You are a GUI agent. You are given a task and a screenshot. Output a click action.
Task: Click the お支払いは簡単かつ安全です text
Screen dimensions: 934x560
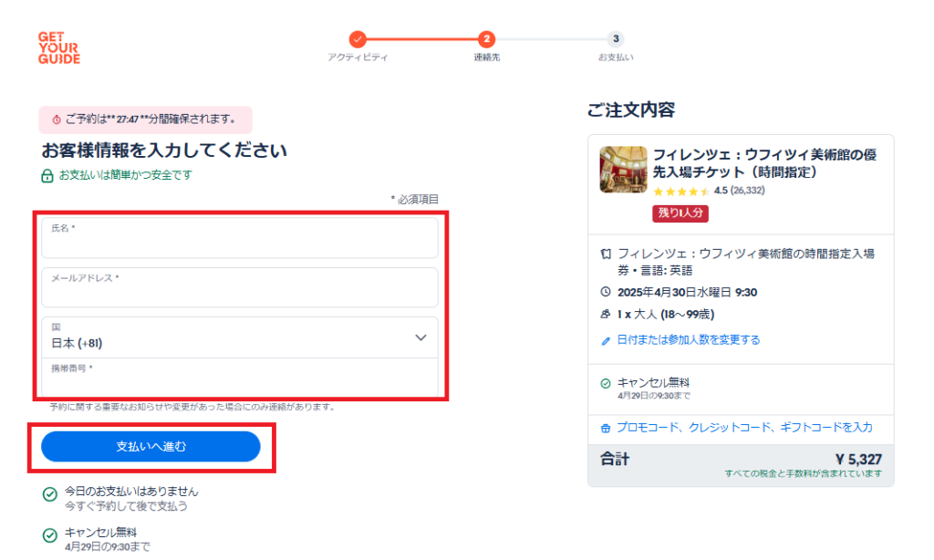tap(126, 175)
